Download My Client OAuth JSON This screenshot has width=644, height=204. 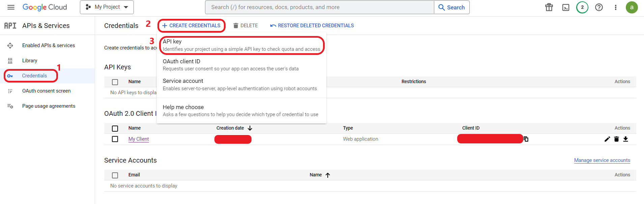(626, 139)
